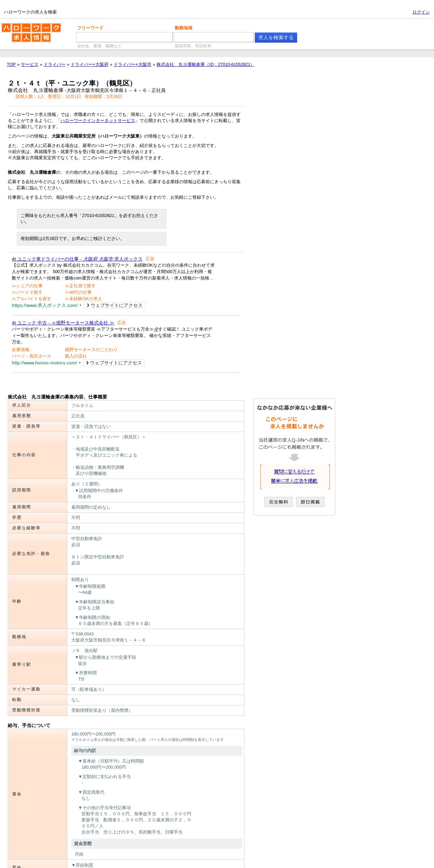
Task: Select 中型自動車免許 text
Action: (x=87, y=539)
